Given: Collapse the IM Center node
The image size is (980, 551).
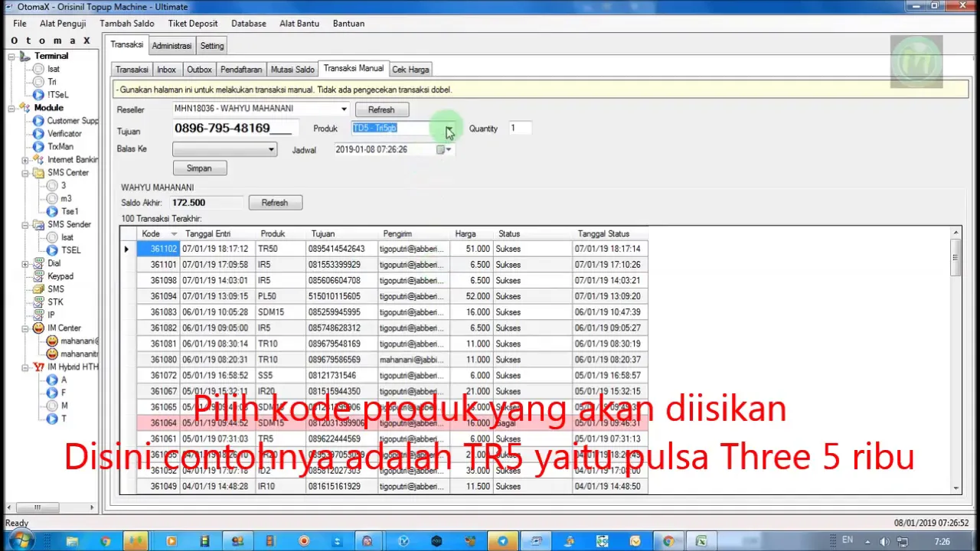Looking at the screenshot, I should [x=25, y=328].
